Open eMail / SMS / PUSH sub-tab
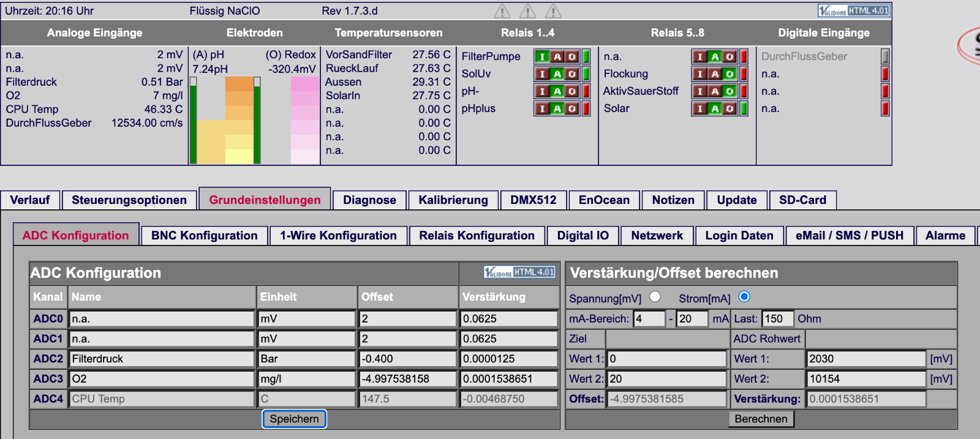The height and width of the screenshot is (439, 980). point(850,236)
